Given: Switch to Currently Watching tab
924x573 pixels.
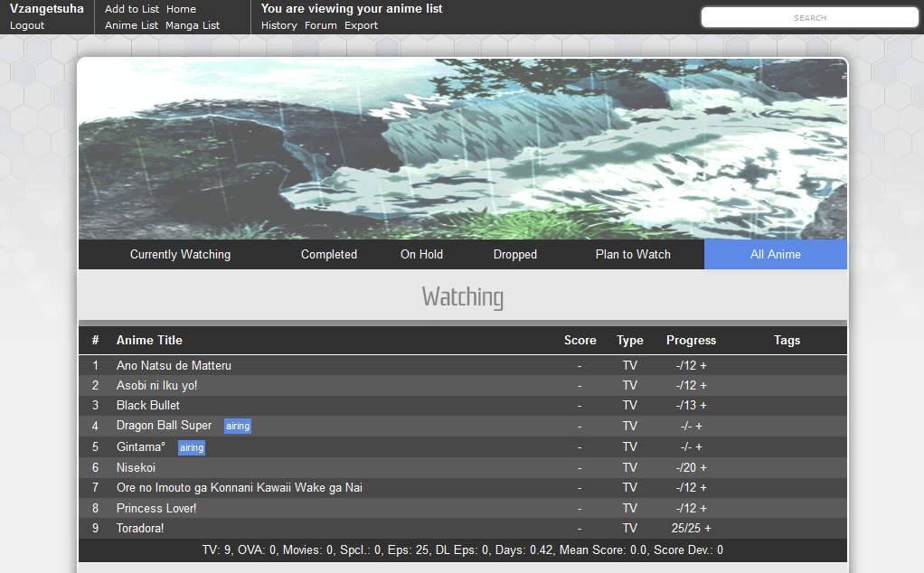Looking at the screenshot, I should click(x=180, y=255).
